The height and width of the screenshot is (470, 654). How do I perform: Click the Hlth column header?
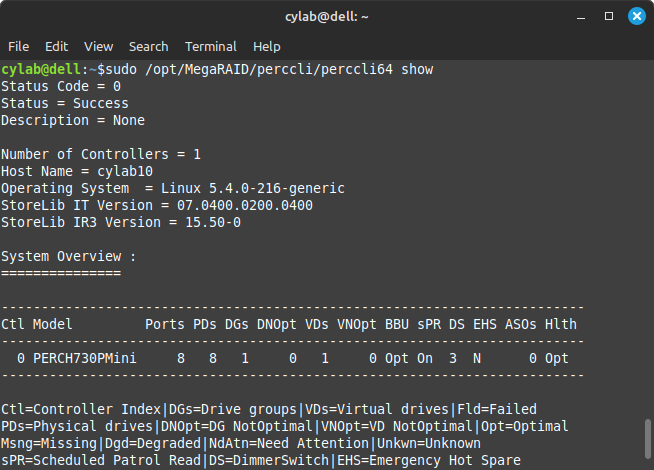(561, 324)
